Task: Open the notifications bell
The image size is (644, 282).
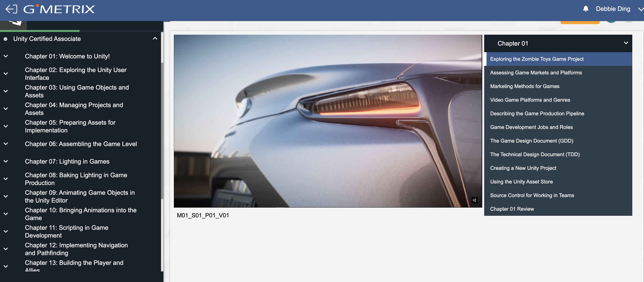Action: (x=586, y=9)
